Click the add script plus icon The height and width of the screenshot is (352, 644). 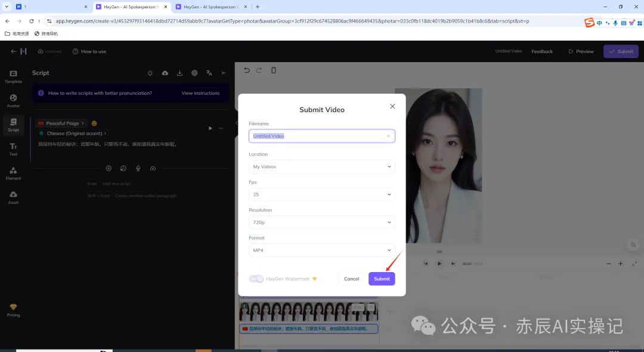coord(109,168)
